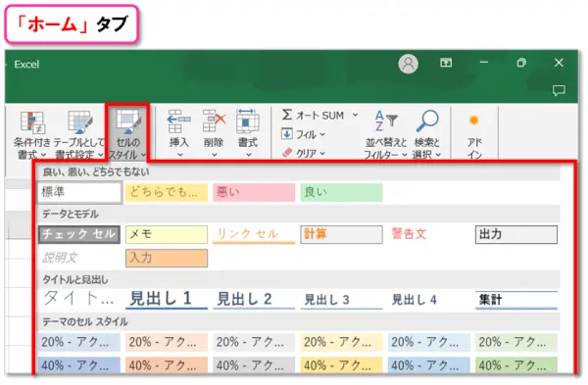Image resolution: width=588 pixels, height=385 pixels.
Task: Apply the 説明文 explanatory text style
Action: click(x=79, y=258)
